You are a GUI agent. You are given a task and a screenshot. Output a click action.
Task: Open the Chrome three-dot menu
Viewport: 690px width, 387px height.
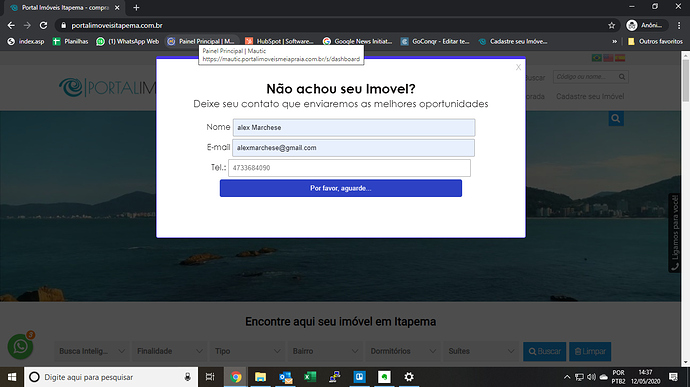click(x=679, y=26)
